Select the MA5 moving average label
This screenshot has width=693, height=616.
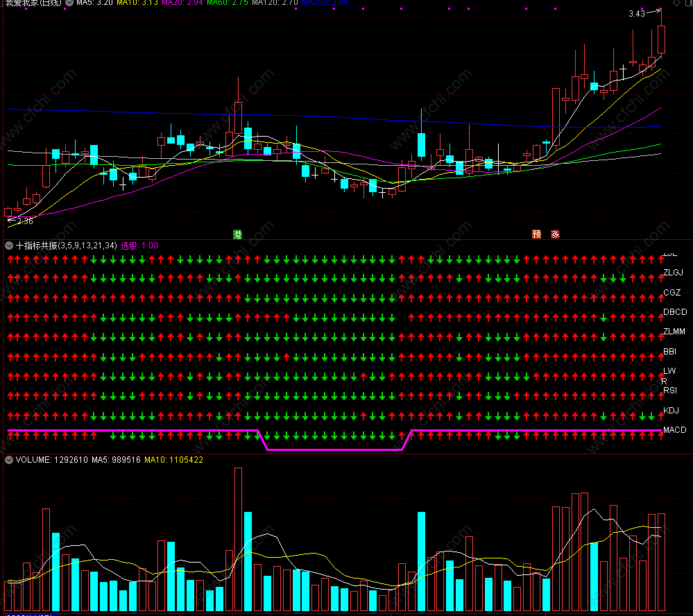tap(94, 3)
